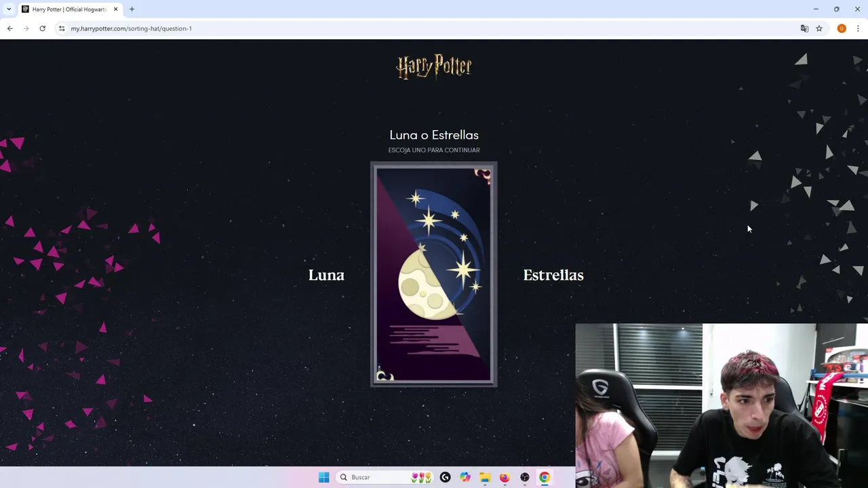Open Copilot from the taskbar
The height and width of the screenshot is (488, 868).
pyautogui.click(x=465, y=477)
